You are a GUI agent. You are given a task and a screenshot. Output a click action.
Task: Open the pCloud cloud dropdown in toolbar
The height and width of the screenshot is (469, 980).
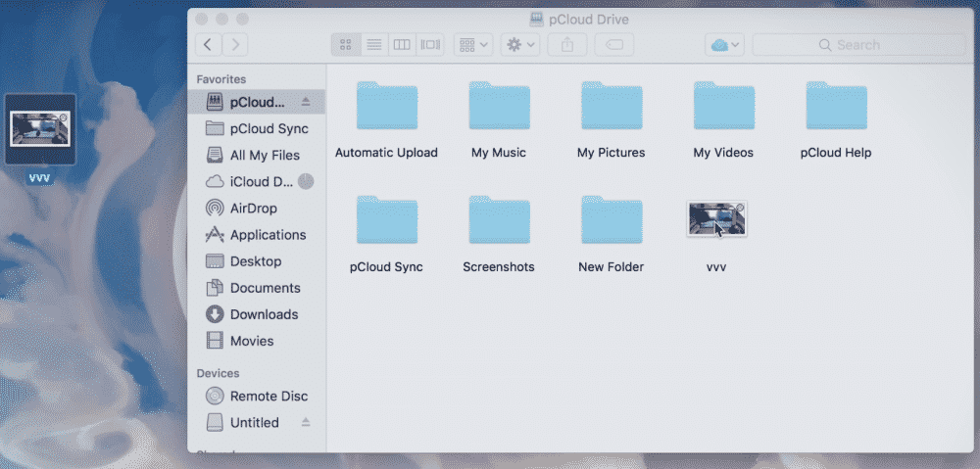[724, 44]
